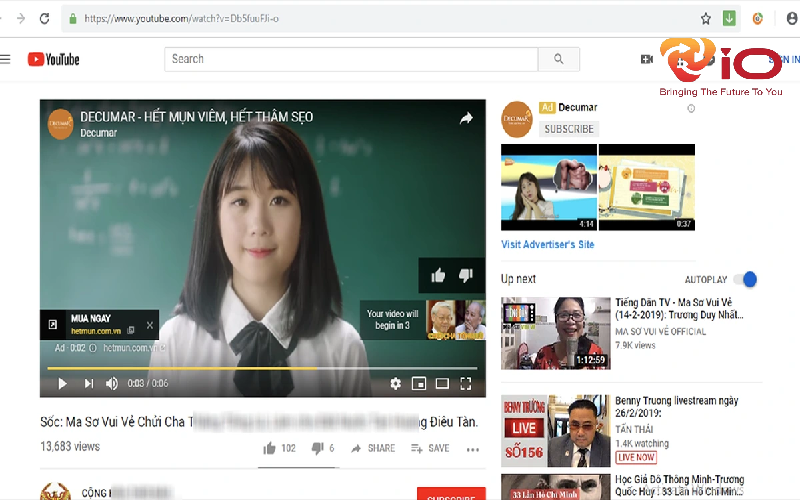Reload the page with the browser refresh icon
The width and height of the screenshot is (800, 500).
44,19
